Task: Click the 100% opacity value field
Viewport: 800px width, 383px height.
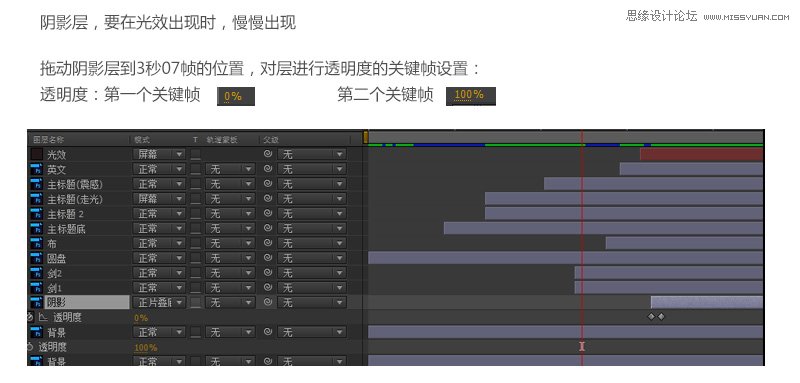Action: pyautogui.click(x=145, y=348)
